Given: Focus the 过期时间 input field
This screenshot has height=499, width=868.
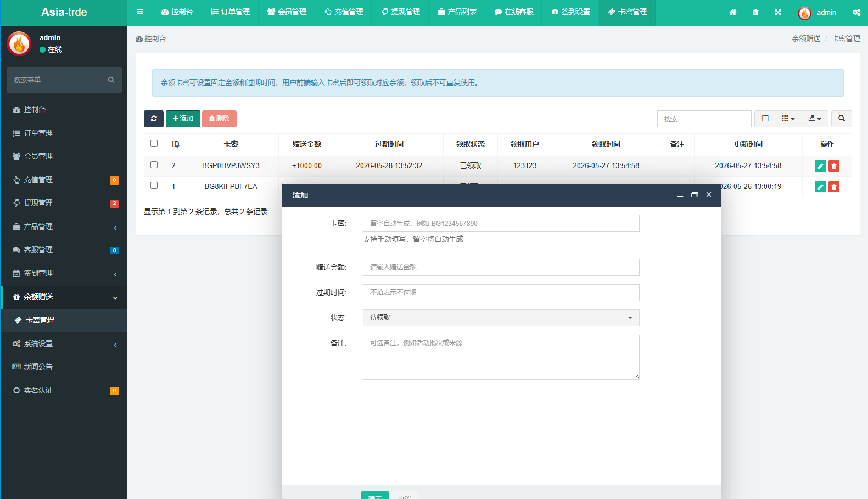Looking at the screenshot, I should point(501,292).
